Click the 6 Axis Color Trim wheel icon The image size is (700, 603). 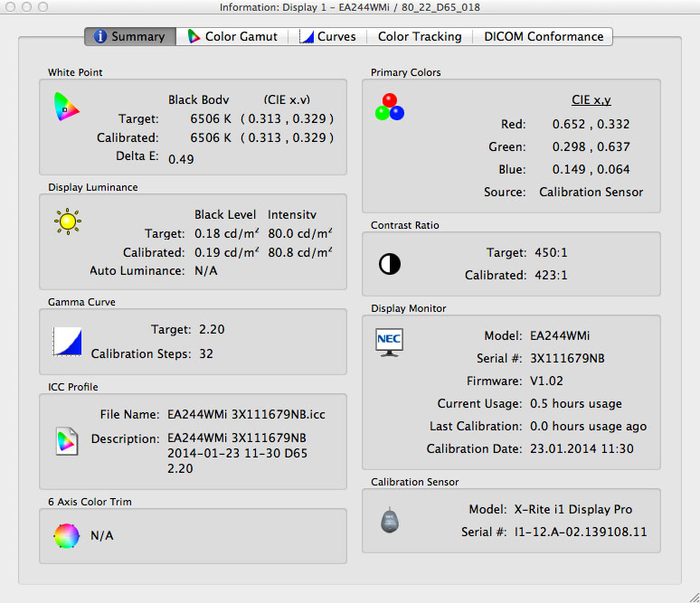click(67, 535)
